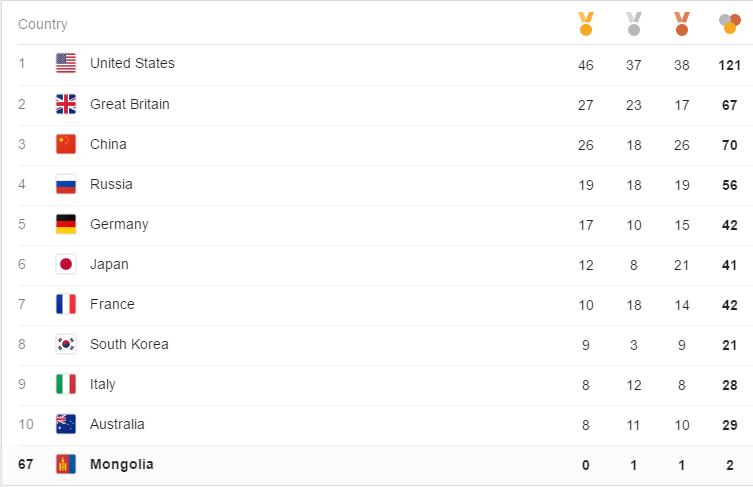Click the total medals column icon
Viewport: 753px width, 487px height.
pyautogui.click(x=729, y=24)
